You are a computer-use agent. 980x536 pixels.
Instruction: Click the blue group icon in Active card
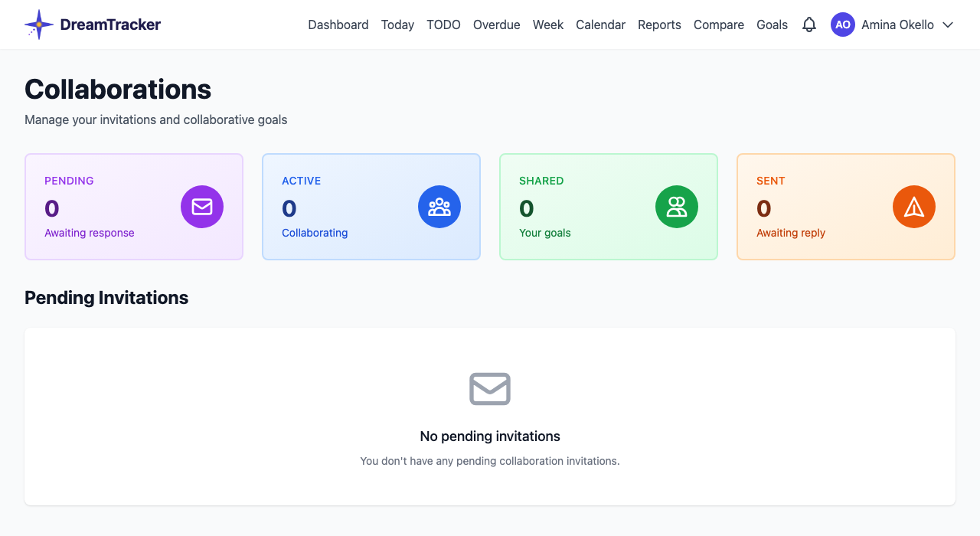(439, 207)
